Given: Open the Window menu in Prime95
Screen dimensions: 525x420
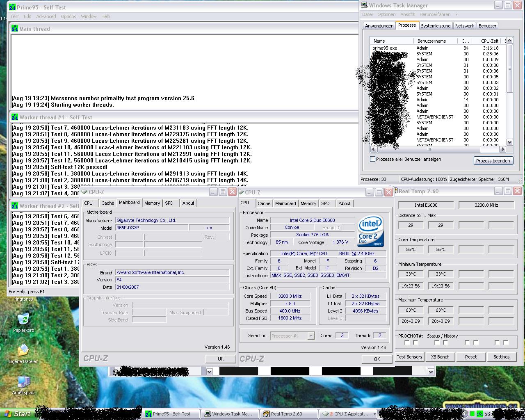Looking at the screenshot, I should (89, 16).
